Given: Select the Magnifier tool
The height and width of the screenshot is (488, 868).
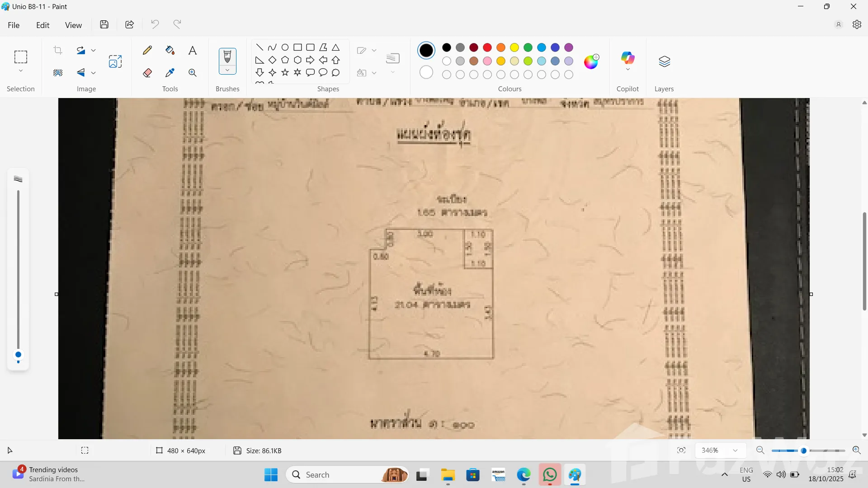Looking at the screenshot, I should pyautogui.click(x=193, y=73).
